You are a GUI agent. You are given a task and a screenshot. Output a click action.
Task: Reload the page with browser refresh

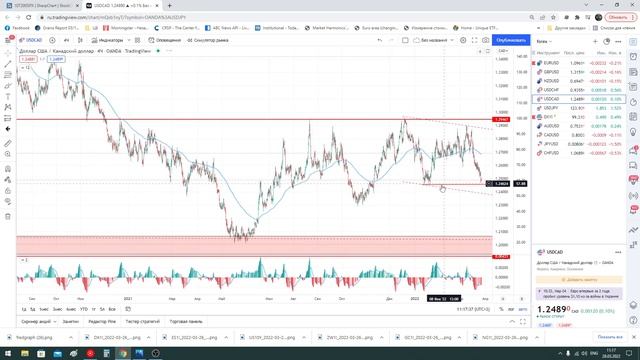click(29, 18)
